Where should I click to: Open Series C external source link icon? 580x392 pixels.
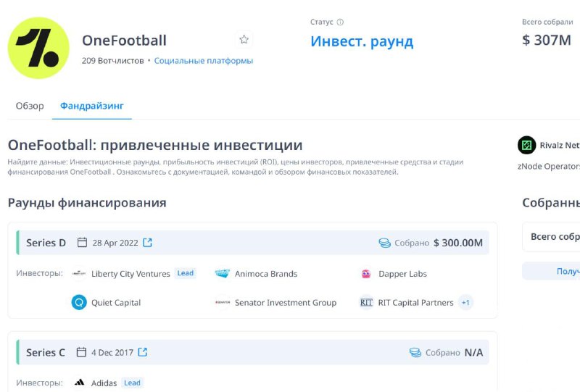click(142, 352)
